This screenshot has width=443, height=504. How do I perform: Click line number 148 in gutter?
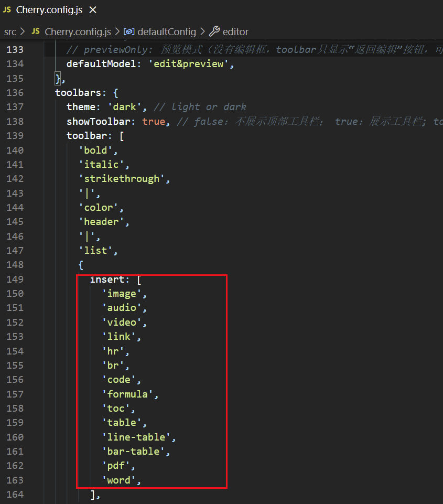(15, 265)
